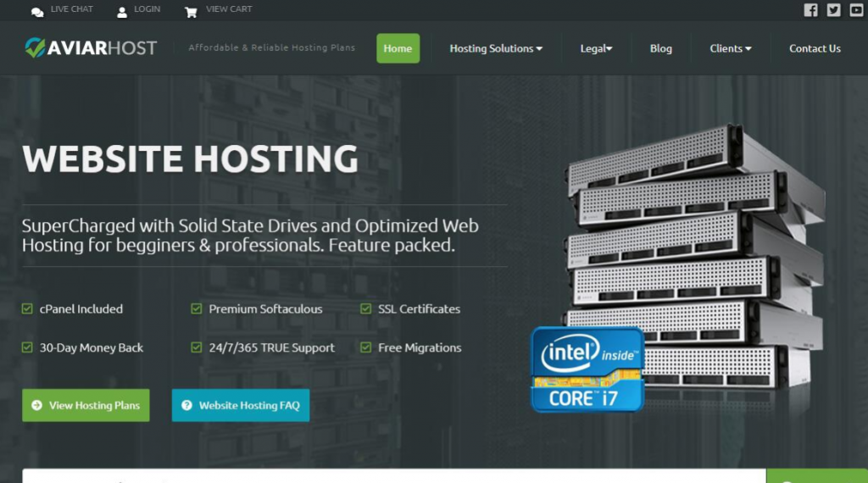Open the Facebook social icon

[810, 10]
